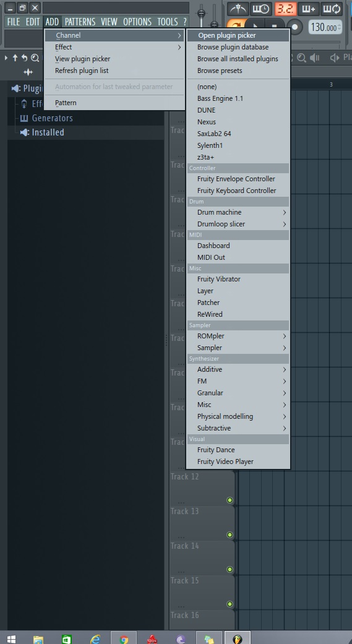Screen dimensions: 352x644
Task: Expand Subtractive synthesizer submenu
Action: coord(238,428)
